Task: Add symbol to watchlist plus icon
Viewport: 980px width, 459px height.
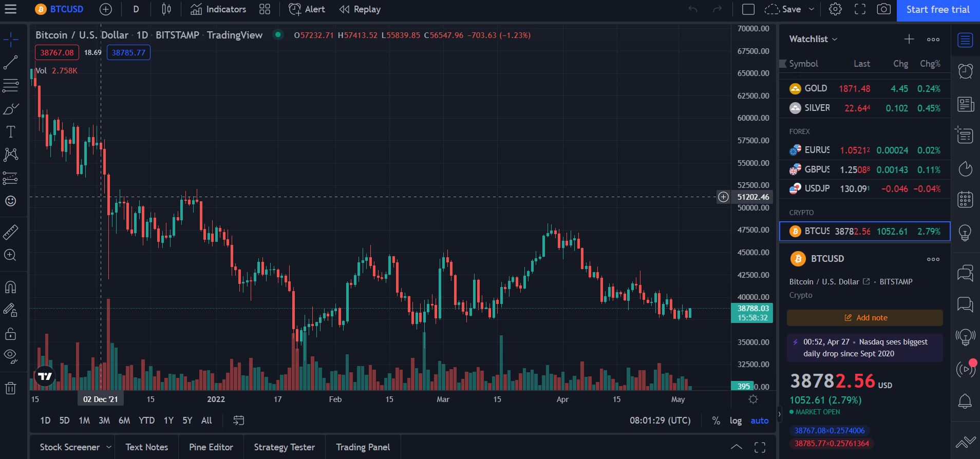Action: 909,40
